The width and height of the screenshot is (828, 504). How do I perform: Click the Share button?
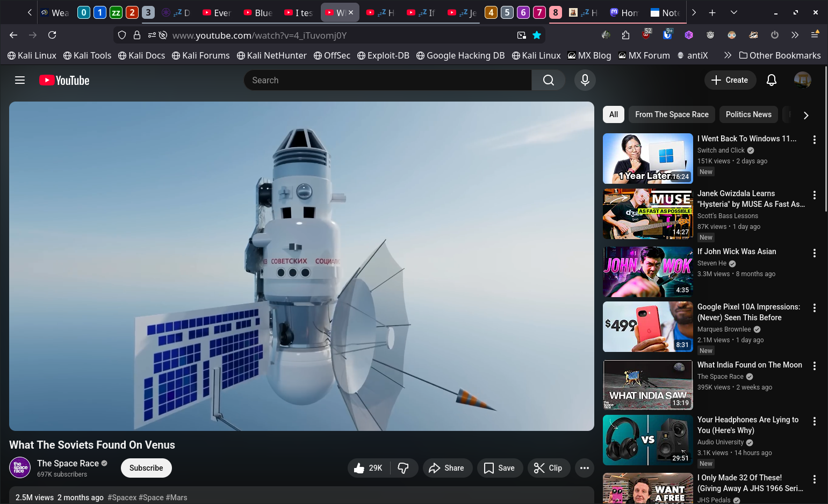tap(447, 468)
